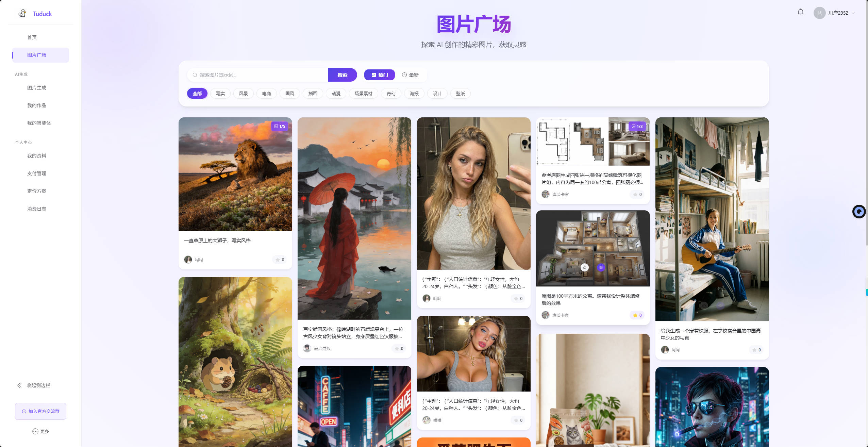Collapse the sidebar with 收起侧边栏
The image size is (868, 447).
[x=34, y=385]
